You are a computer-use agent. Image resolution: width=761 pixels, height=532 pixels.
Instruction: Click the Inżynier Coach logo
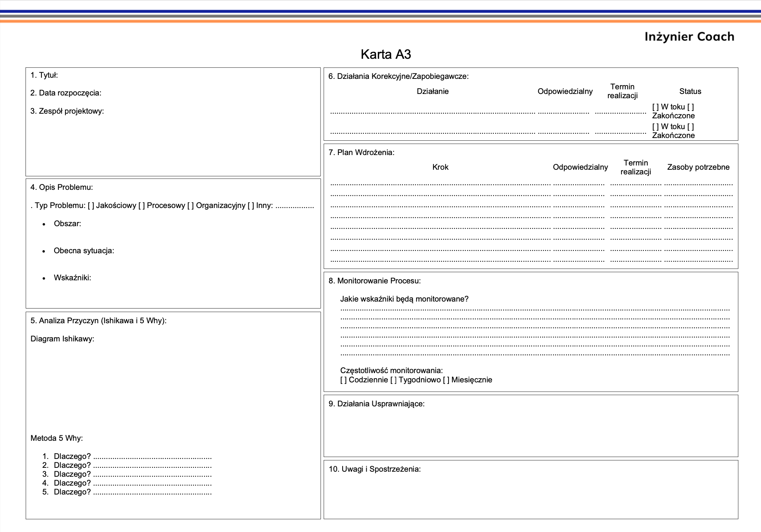tap(689, 37)
